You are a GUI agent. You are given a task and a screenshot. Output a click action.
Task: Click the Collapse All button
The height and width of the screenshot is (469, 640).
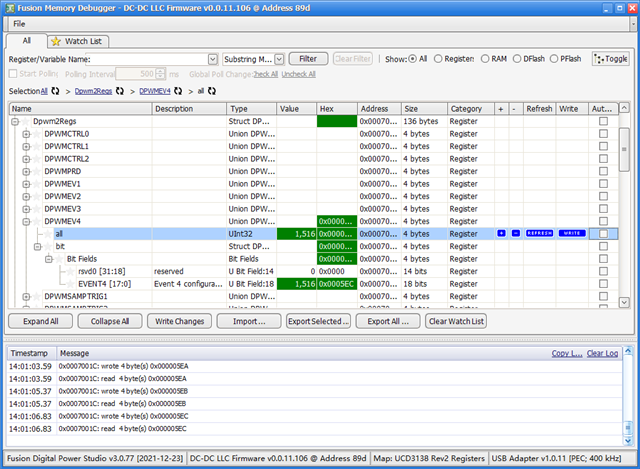click(110, 321)
